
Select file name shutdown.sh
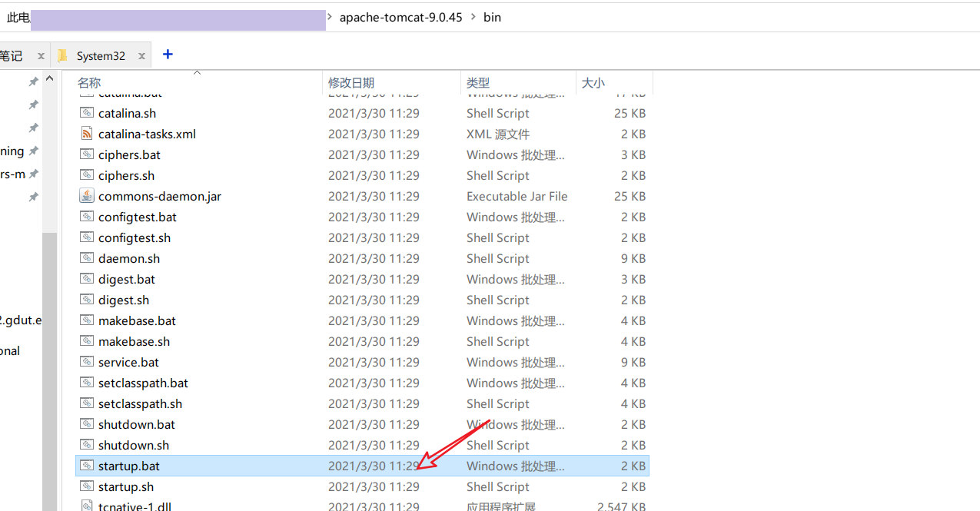point(134,445)
